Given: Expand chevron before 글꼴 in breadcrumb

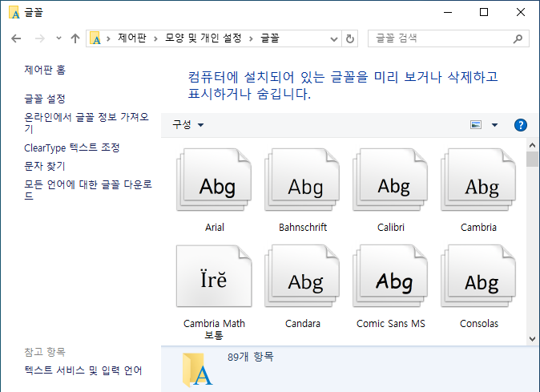Looking at the screenshot, I should 251,38.
